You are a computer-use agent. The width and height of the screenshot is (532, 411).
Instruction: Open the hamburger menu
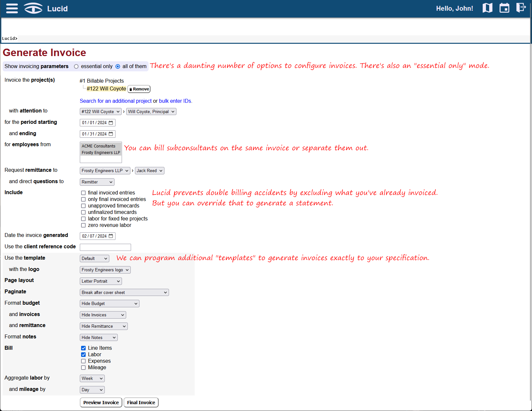coord(12,8)
